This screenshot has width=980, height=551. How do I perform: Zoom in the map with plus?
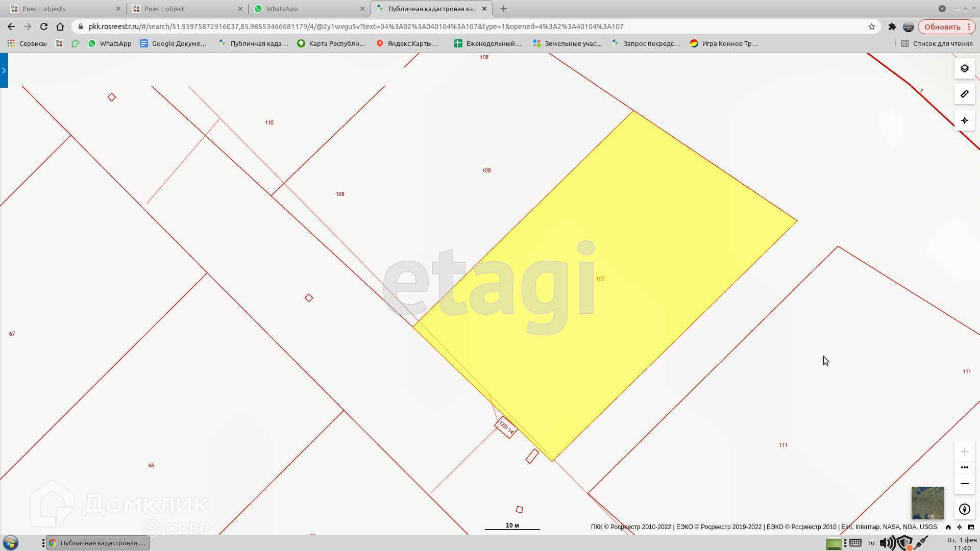click(964, 452)
